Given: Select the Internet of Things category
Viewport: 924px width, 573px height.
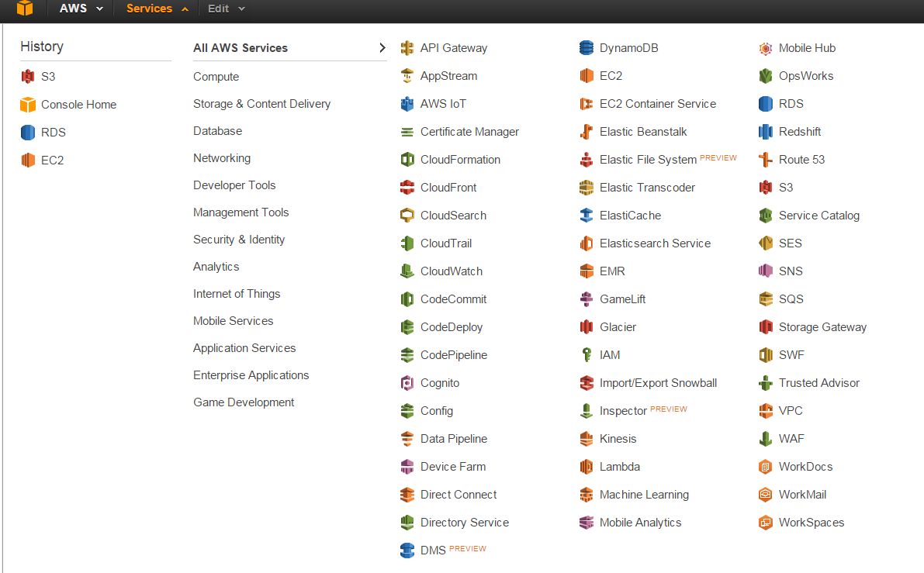Looking at the screenshot, I should tap(237, 293).
